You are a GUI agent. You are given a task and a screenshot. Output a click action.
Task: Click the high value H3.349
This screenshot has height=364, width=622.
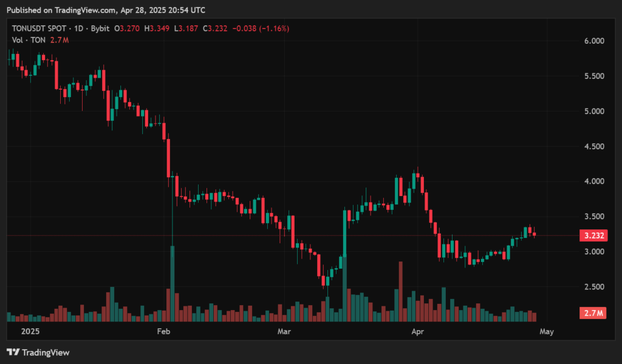[x=157, y=29]
